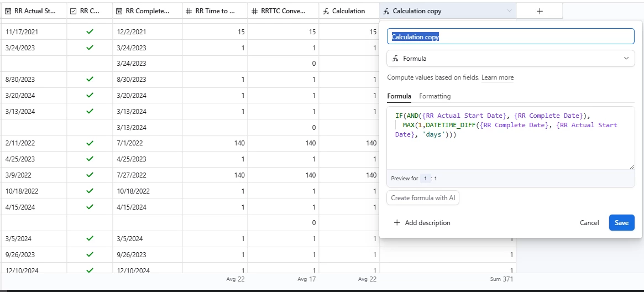Viewport: 644px width, 292px height.
Task: Click the date icon on RR Actual Start column
Action: pyautogui.click(x=8, y=11)
